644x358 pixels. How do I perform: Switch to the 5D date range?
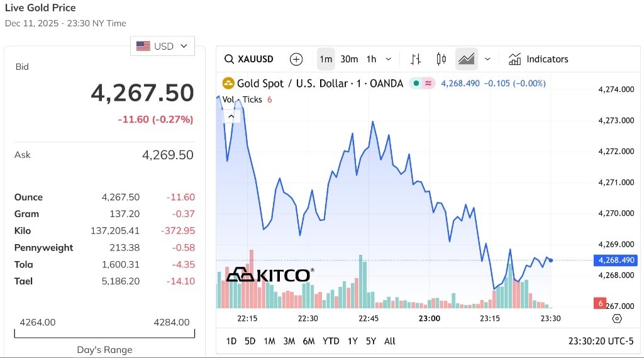pos(250,341)
